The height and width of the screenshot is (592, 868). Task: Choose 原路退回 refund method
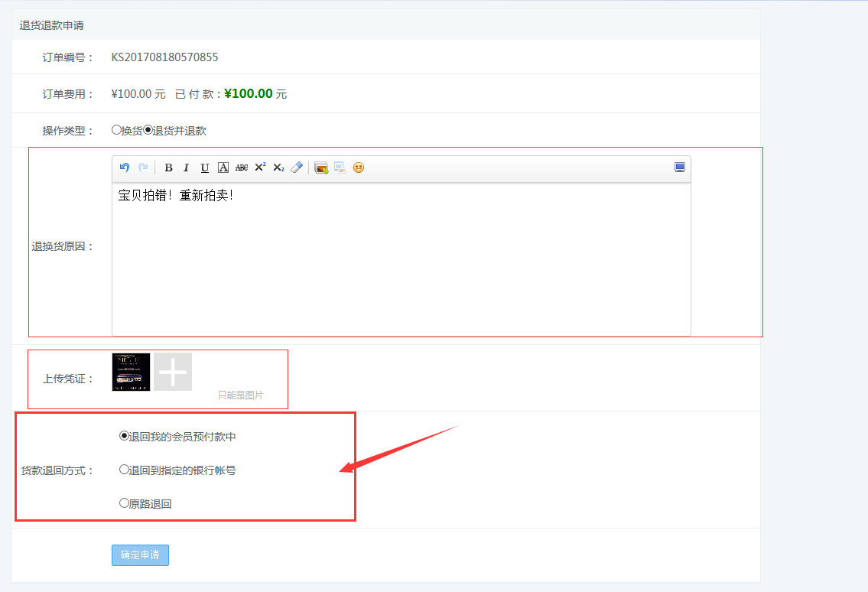coord(124,503)
